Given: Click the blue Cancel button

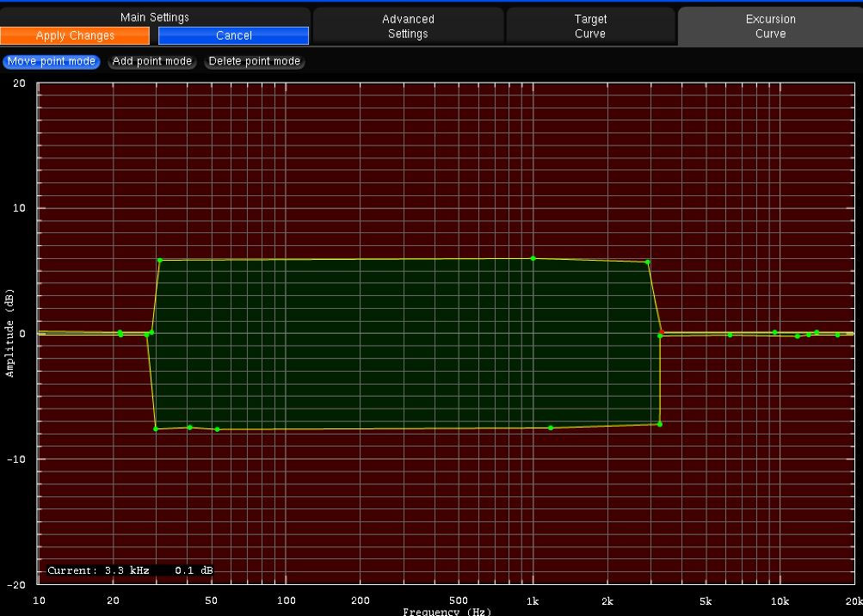Looking at the screenshot, I should point(233,36).
